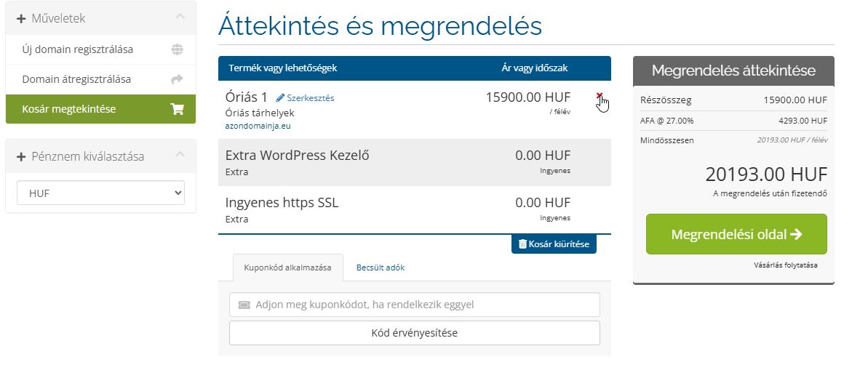Empty the cart with Kosár kiürítése
Screen dimensions: 868x370
pyautogui.click(x=554, y=244)
